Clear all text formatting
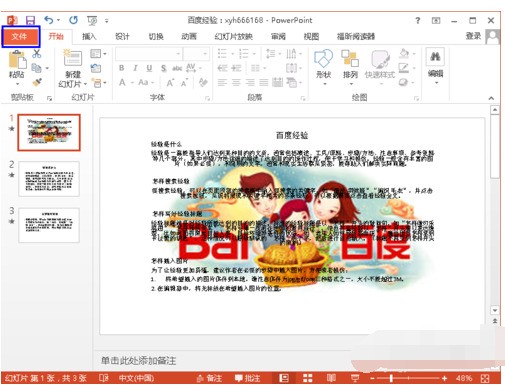The image size is (505, 387). coord(203,82)
